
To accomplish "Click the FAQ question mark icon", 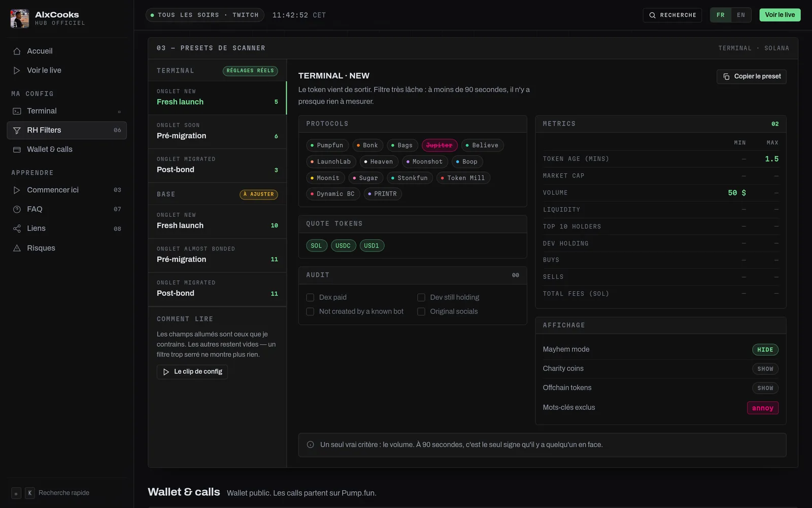I will [x=17, y=209].
